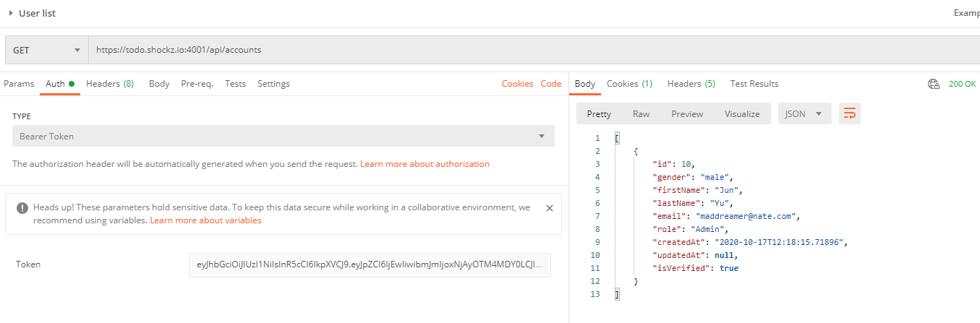Select the Visualize response view

[742, 113]
